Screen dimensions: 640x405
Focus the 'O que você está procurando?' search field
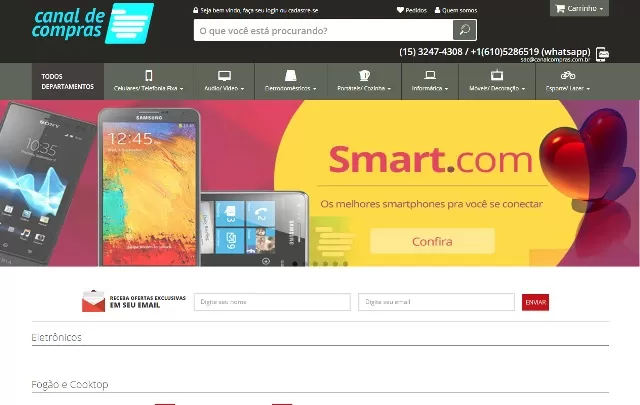click(x=323, y=30)
